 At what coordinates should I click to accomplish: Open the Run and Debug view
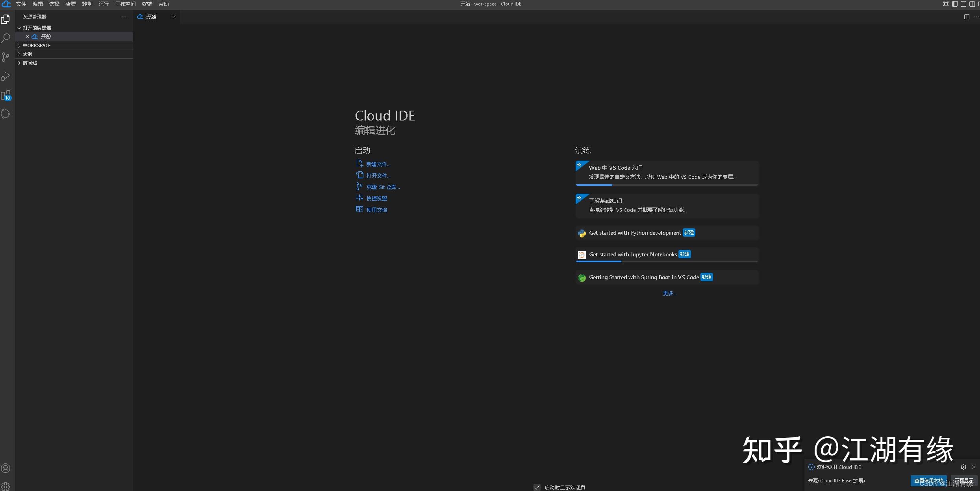(6, 76)
